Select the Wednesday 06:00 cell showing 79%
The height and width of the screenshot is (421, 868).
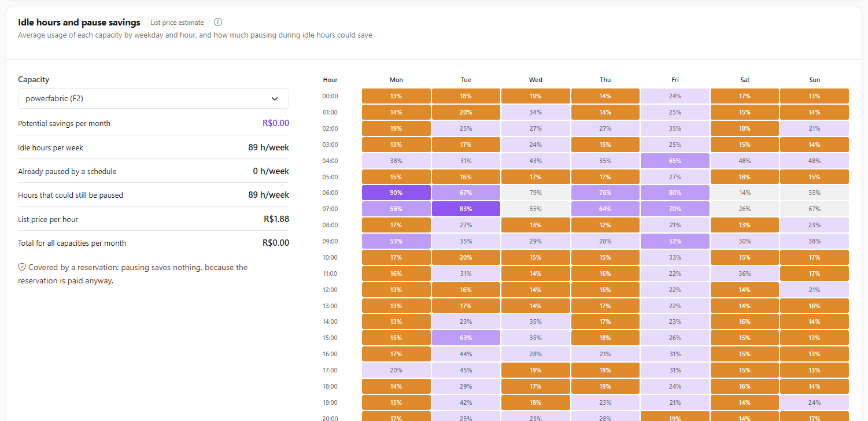click(x=535, y=193)
